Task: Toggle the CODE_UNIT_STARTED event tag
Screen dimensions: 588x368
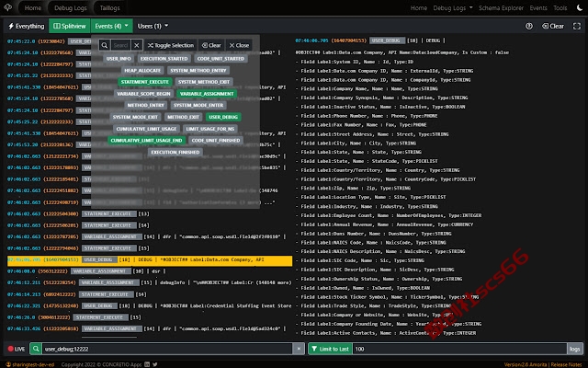Action: (x=220, y=59)
